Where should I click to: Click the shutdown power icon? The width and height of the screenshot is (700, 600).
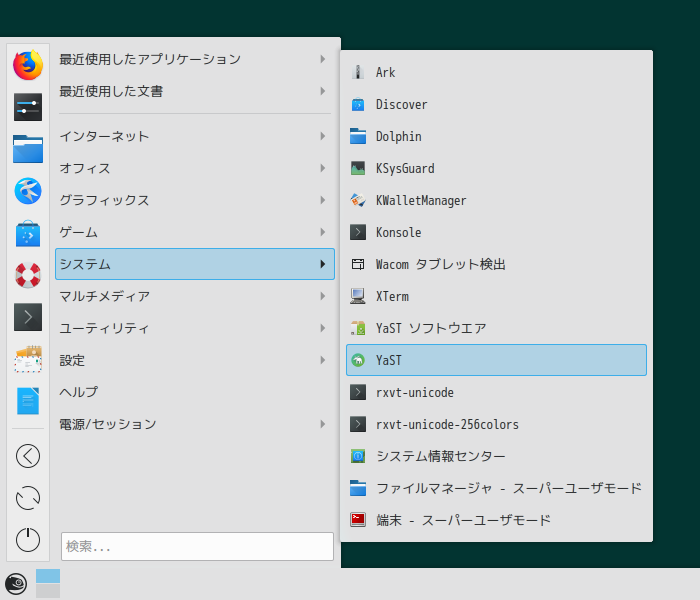click(28, 539)
